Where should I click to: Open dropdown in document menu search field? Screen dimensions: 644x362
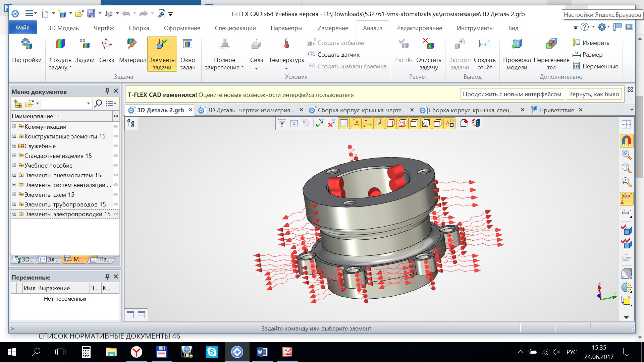(88, 104)
